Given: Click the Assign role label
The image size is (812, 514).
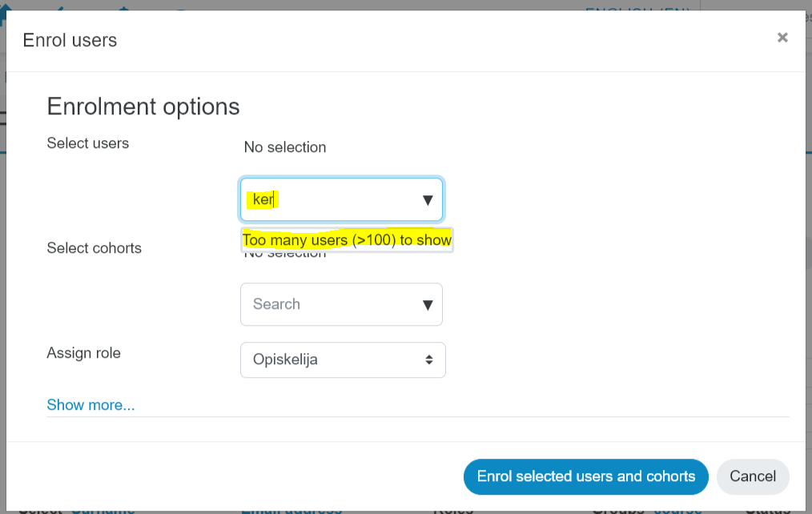Looking at the screenshot, I should point(83,353).
